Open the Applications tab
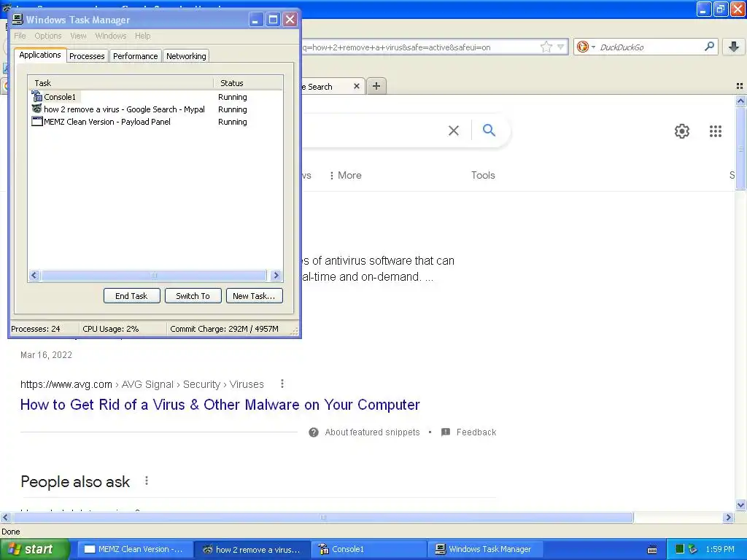747x560 pixels. click(40, 55)
